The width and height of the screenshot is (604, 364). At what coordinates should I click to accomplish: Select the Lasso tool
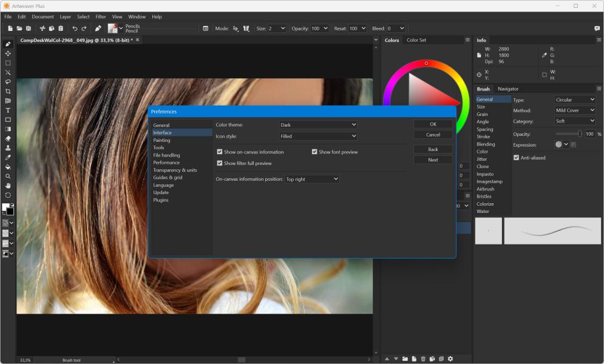(8, 81)
